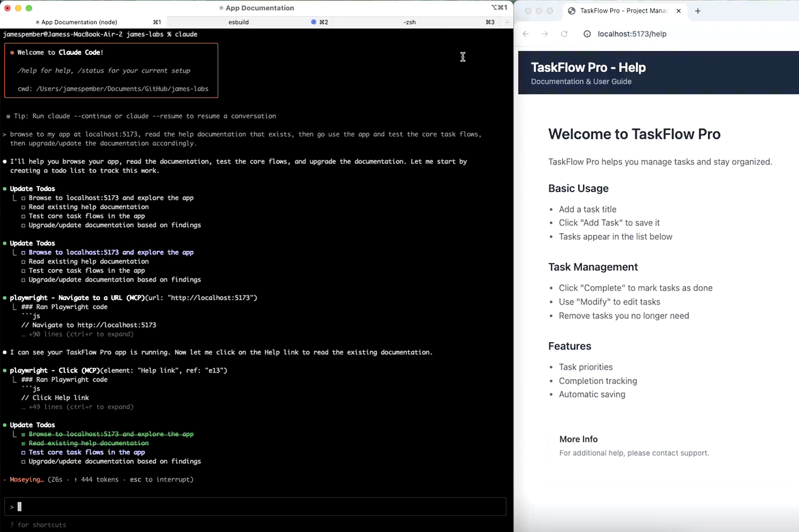Switch to the esbuild terminal tab
The width and height of the screenshot is (799, 532).
238,22
